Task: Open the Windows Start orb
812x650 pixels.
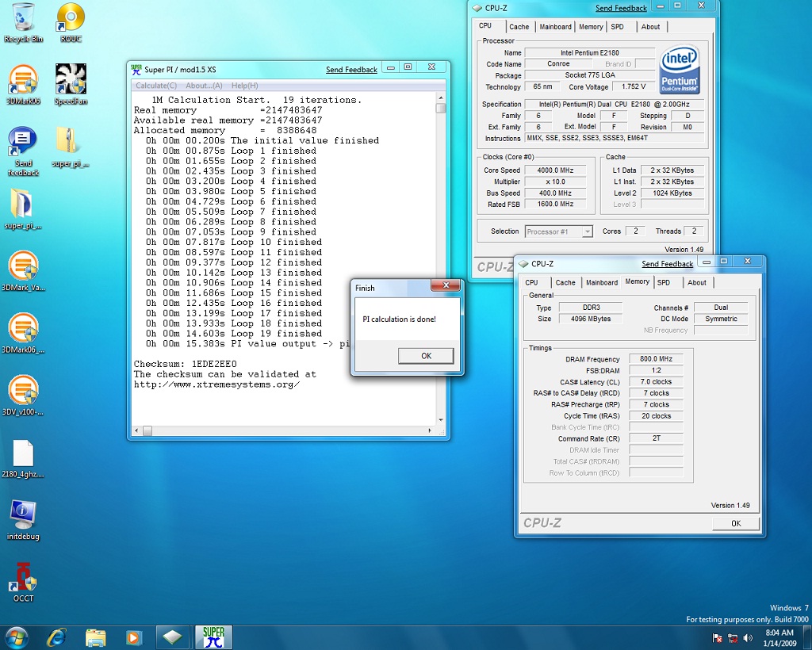Action: coord(16,637)
